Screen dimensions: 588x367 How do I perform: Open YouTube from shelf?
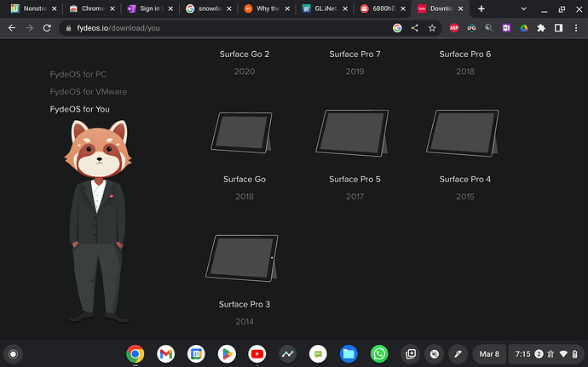(257, 354)
